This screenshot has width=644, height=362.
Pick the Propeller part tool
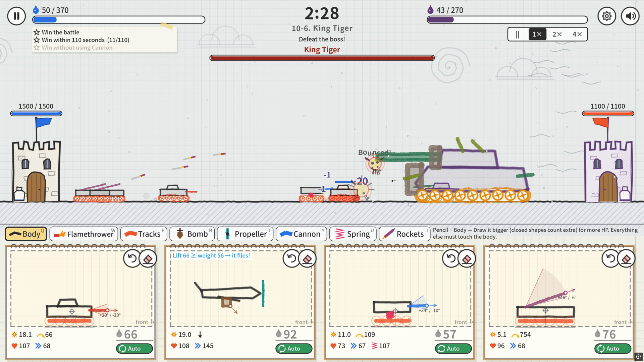[245, 234]
